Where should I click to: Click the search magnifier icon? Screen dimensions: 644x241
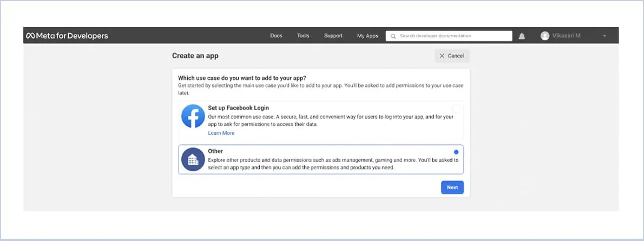393,36
